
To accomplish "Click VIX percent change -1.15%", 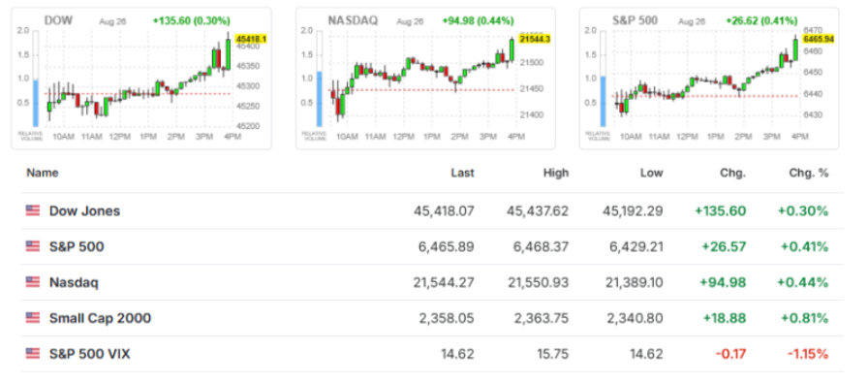I will coord(807,354).
